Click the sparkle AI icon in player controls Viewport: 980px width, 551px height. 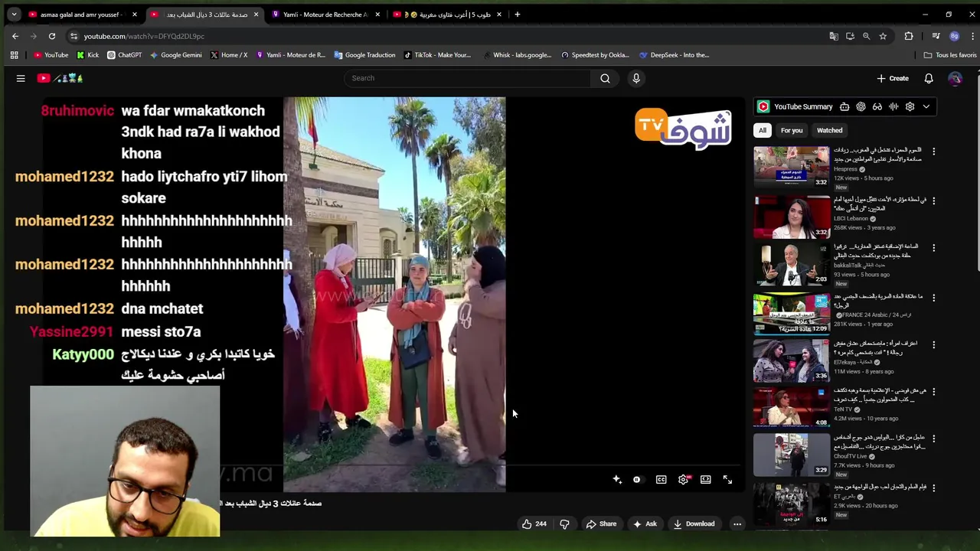[x=617, y=480]
